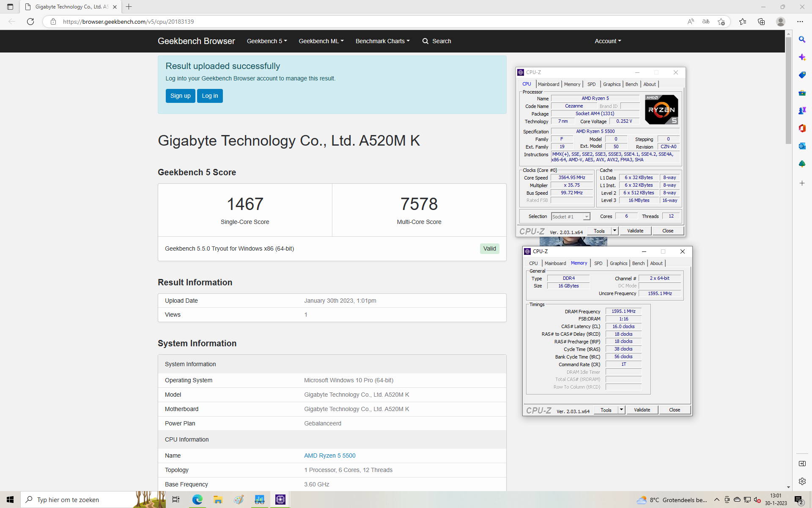Open Edge sidebar settings gear
This screenshot has width=812, height=508.
(802, 481)
